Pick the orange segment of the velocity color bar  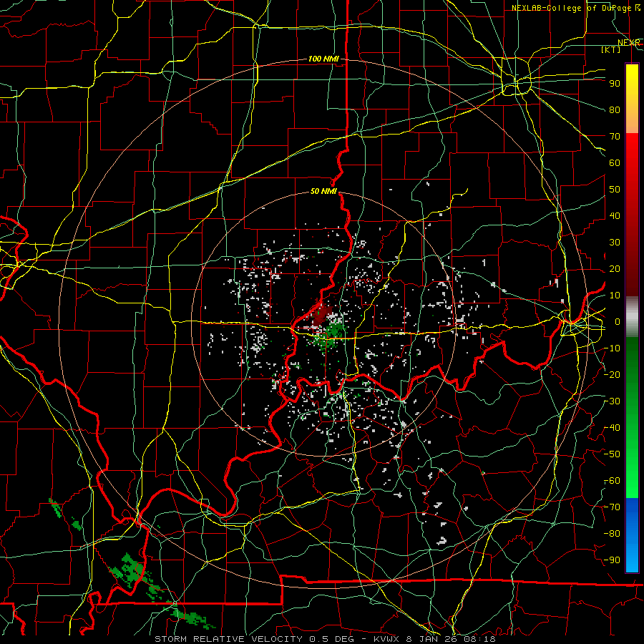tap(632, 119)
